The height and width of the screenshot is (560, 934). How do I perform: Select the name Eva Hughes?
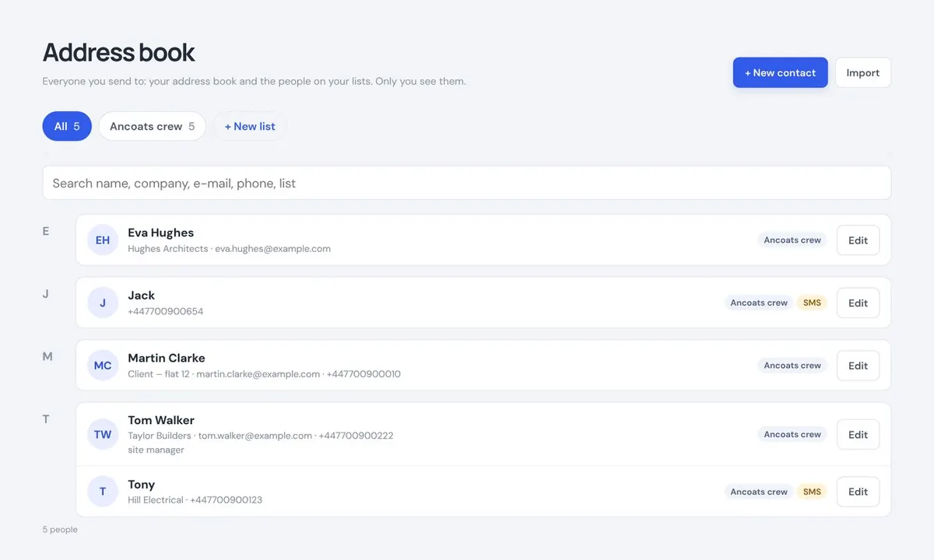coord(161,233)
